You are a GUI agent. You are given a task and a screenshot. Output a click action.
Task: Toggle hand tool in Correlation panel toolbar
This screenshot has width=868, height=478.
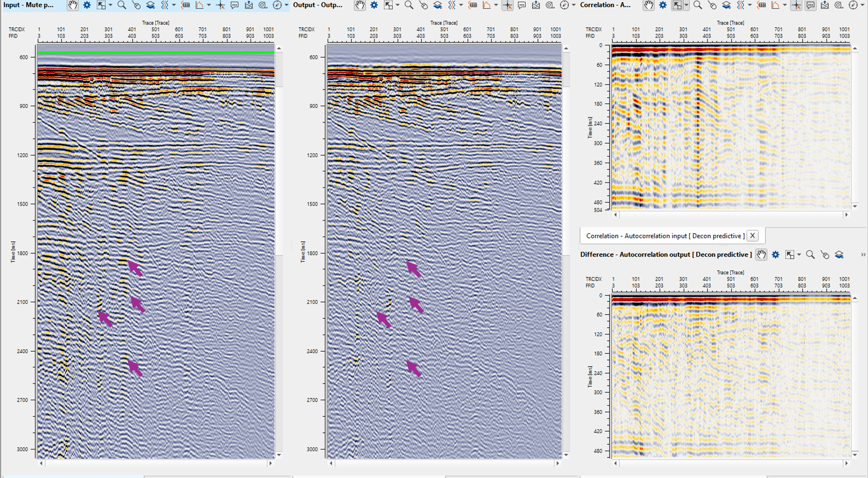pos(648,5)
